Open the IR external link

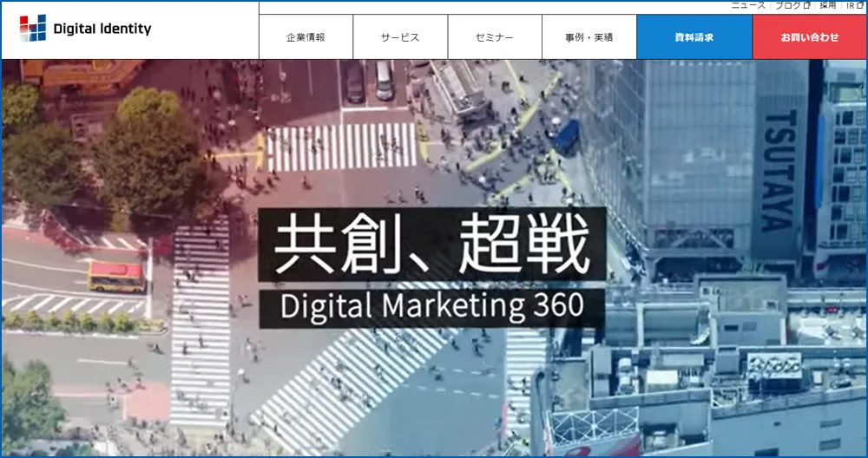[x=855, y=5]
